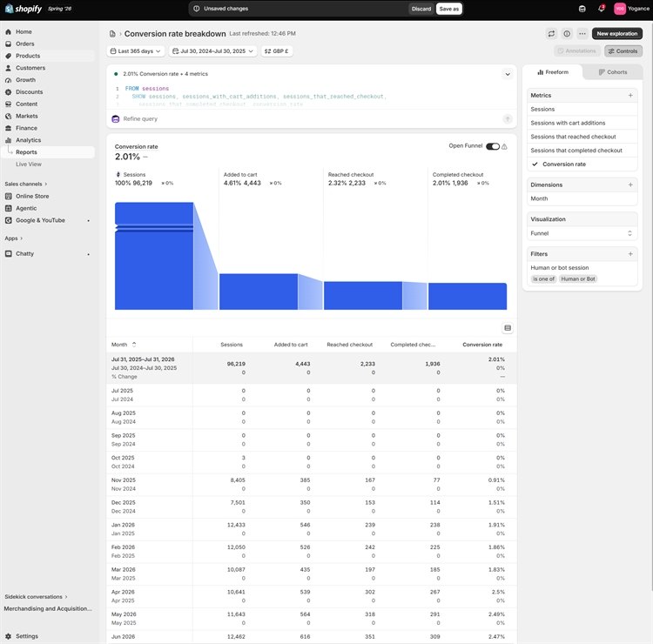Add a new metric with plus icon

click(x=630, y=96)
